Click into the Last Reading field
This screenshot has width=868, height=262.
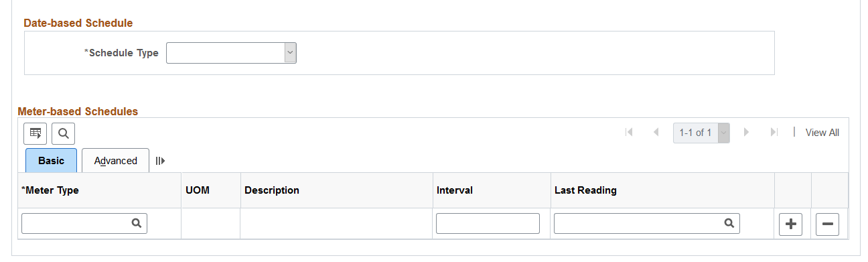647,224
